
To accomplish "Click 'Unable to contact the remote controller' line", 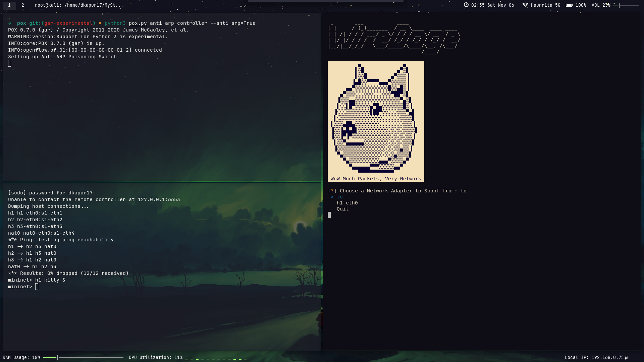I will click(x=94, y=200).
